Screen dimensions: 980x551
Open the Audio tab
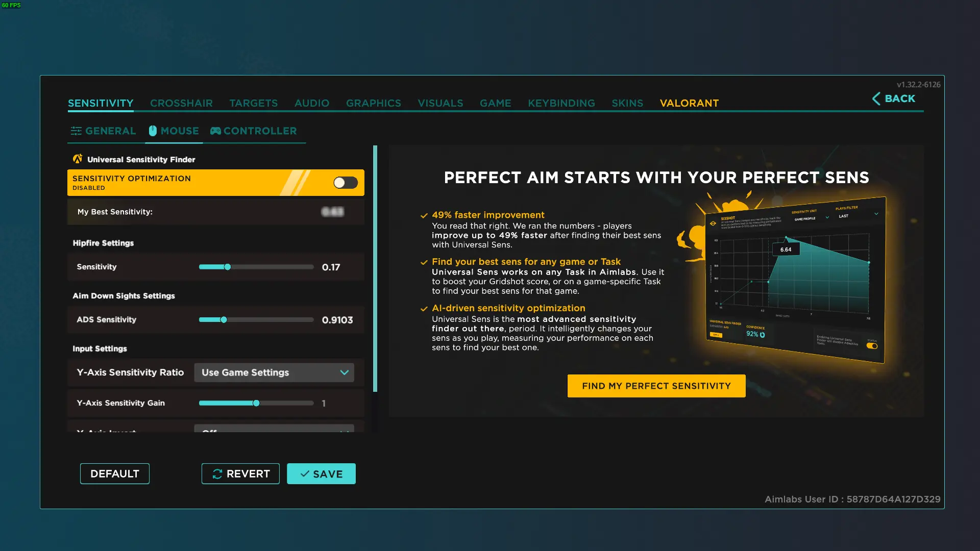click(x=312, y=103)
